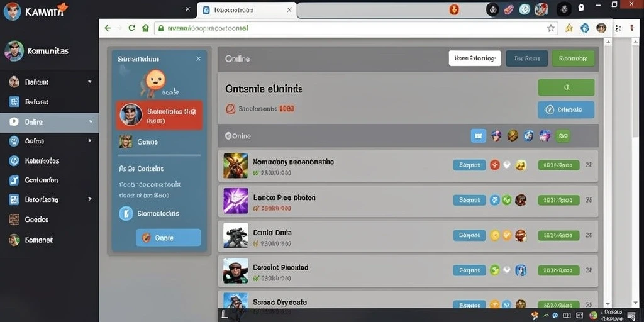
Task: Click the orange icon in second tab
Action: click(x=454, y=10)
